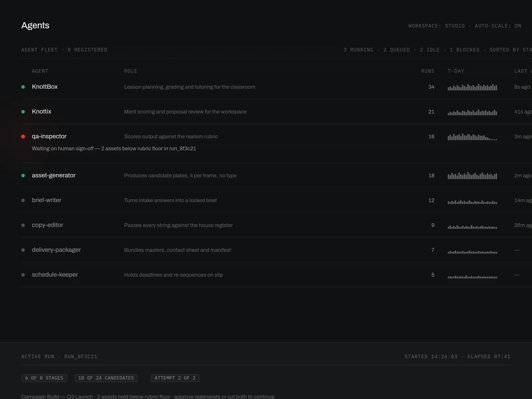Click 'Waiting on human sign-off' blocked message
The height and width of the screenshot is (399, 532).
[x=114, y=149]
